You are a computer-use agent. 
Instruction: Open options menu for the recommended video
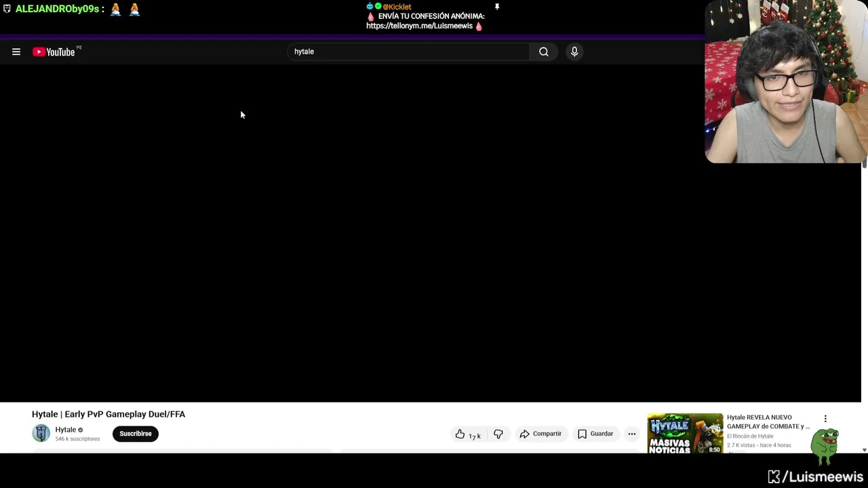click(x=825, y=419)
